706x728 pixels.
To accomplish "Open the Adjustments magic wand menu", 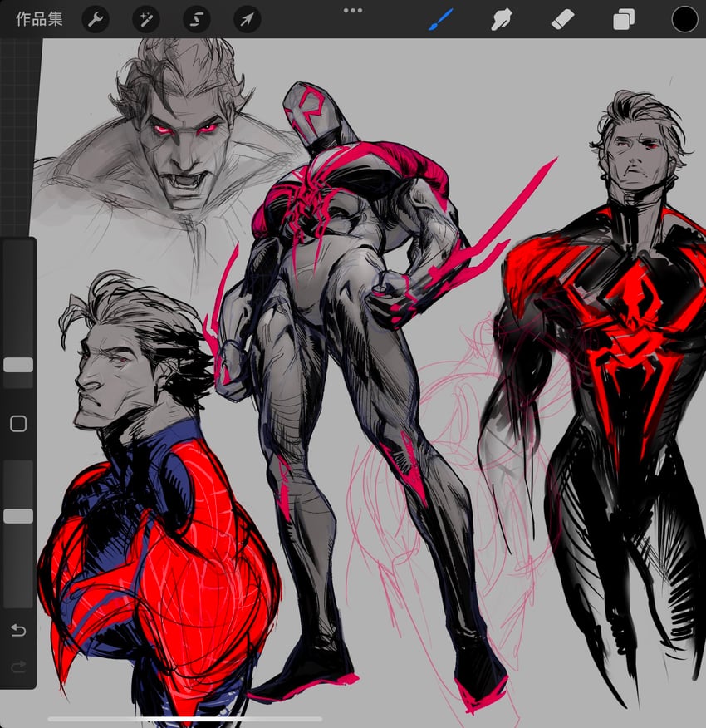I will [x=146, y=19].
